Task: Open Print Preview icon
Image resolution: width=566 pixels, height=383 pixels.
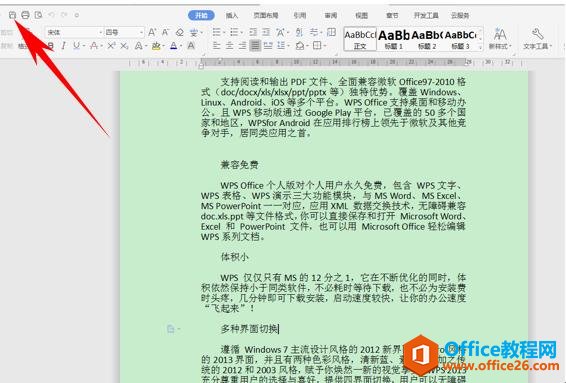Action: (x=38, y=15)
